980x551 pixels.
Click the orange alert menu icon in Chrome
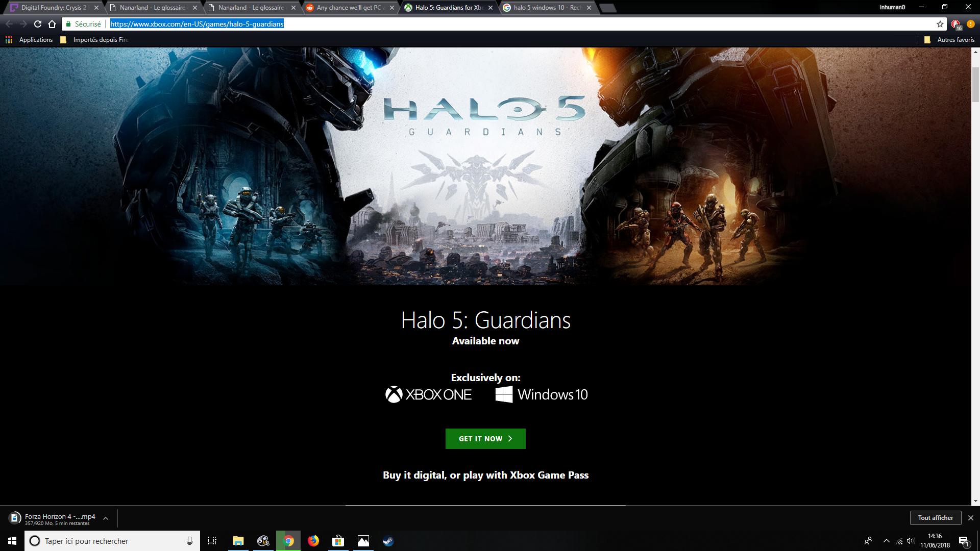[x=971, y=24]
